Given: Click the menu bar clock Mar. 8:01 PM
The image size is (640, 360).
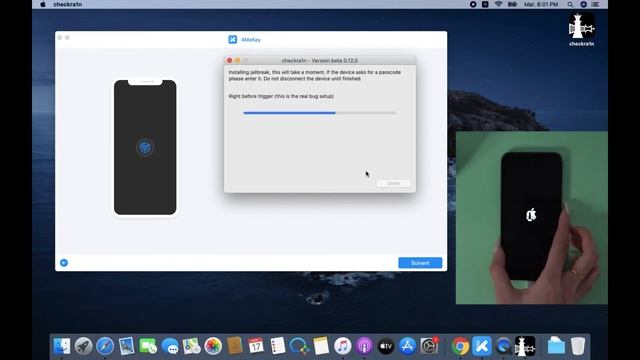Looking at the screenshot, I should (541, 4).
